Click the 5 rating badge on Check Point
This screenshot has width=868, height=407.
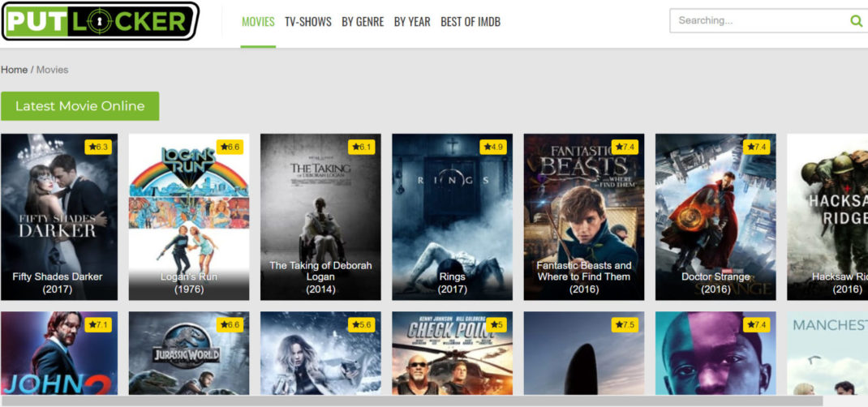[x=496, y=325]
